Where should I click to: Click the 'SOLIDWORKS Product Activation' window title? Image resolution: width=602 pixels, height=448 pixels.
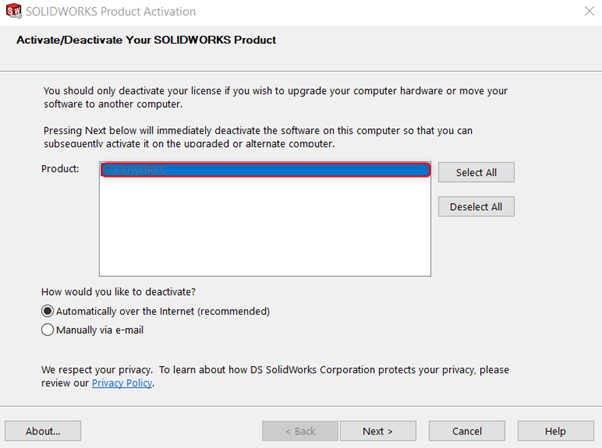pos(111,12)
